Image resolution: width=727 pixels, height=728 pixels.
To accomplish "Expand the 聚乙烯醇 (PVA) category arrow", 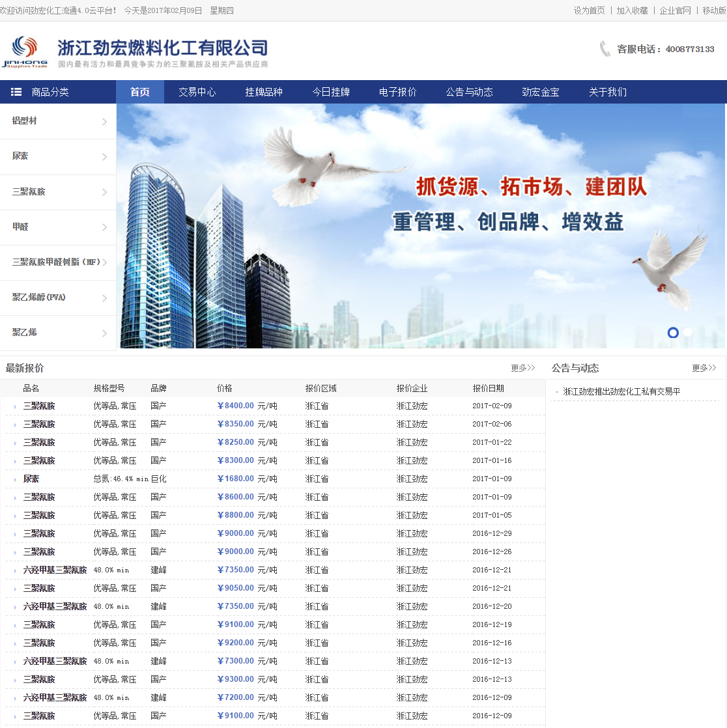I will pyautogui.click(x=104, y=298).
